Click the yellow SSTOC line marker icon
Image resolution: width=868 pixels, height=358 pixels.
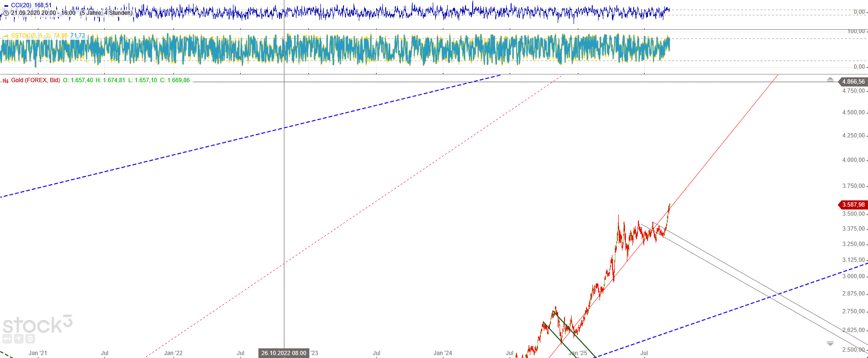6,36
